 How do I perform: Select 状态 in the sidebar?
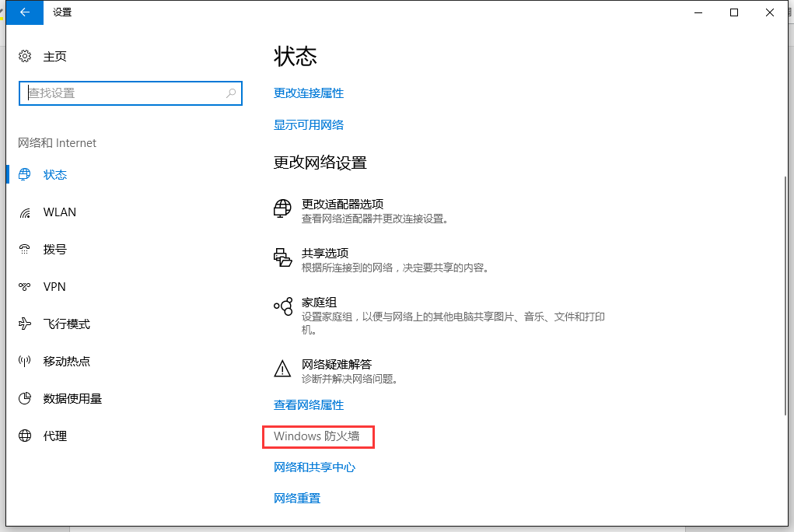pos(54,175)
